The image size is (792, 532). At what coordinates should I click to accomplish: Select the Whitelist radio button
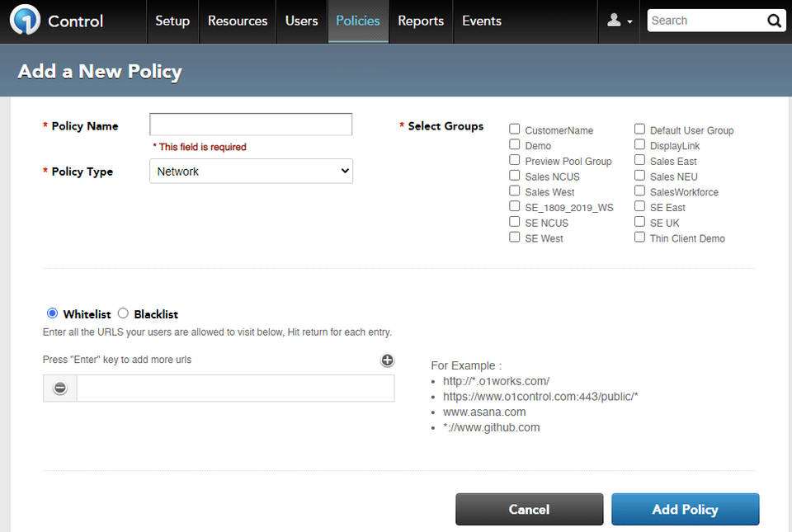click(x=53, y=313)
